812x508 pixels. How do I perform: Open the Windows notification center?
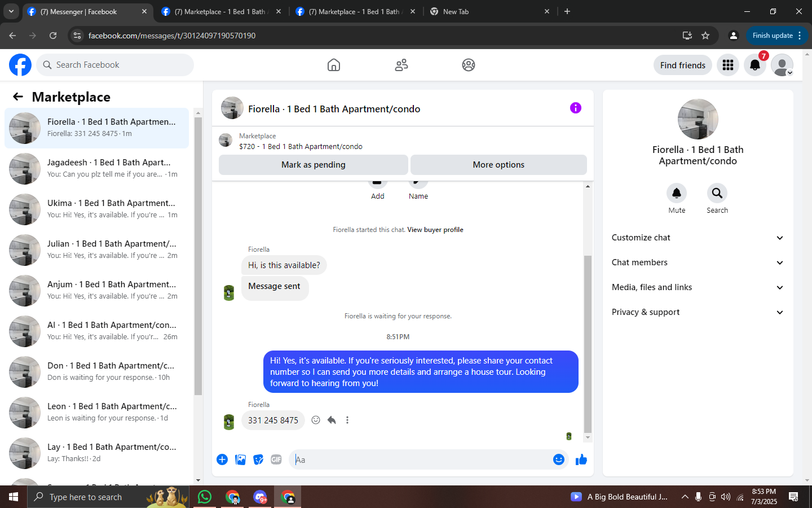coord(793,497)
